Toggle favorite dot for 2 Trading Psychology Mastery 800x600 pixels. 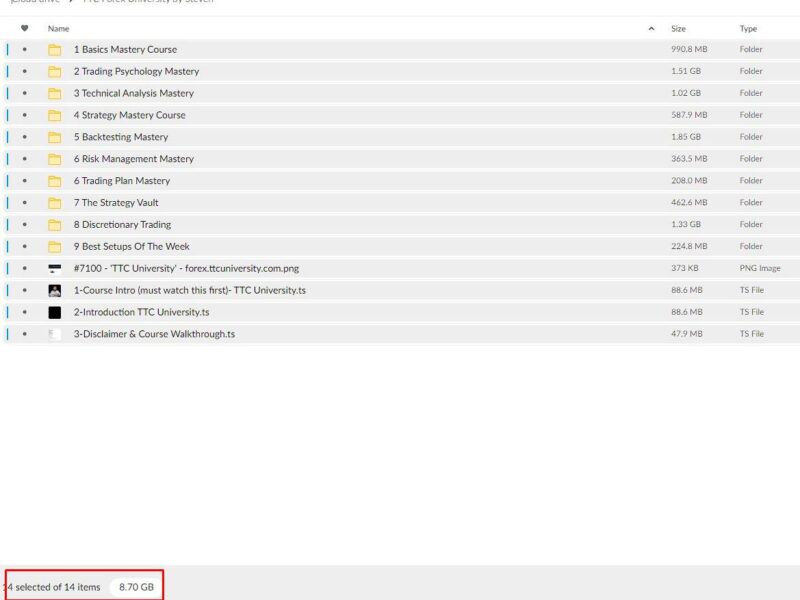[x=24, y=71]
